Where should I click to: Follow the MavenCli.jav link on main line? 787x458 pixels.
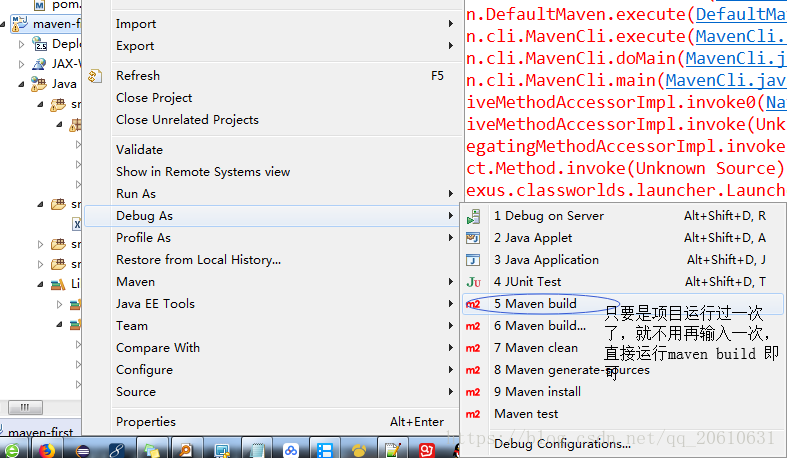[726, 80]
